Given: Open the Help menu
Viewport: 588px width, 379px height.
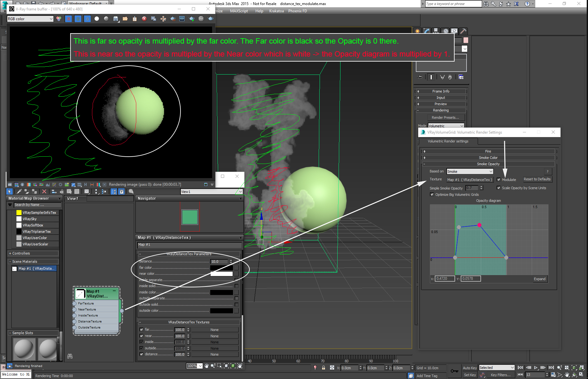Looking at the screenshot, I should (259, 11).
